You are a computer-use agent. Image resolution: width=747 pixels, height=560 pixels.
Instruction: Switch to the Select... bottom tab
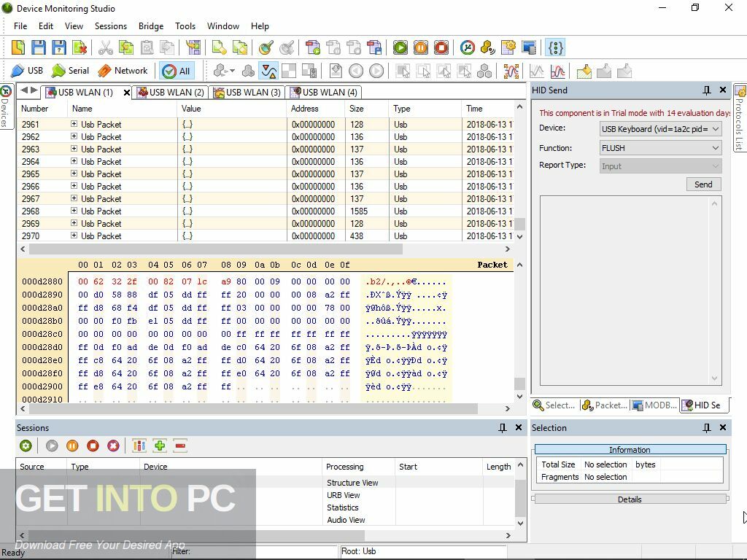coord(554,405)
